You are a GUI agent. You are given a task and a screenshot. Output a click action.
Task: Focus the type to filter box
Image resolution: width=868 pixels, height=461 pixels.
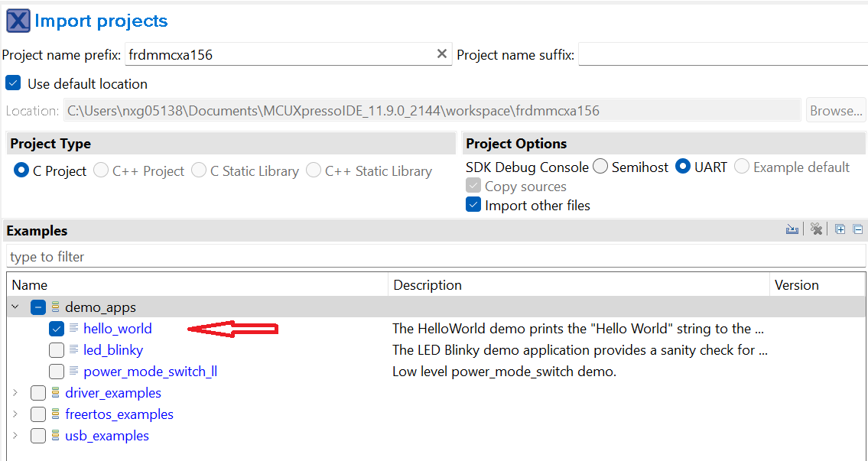(x=436, y=257)
